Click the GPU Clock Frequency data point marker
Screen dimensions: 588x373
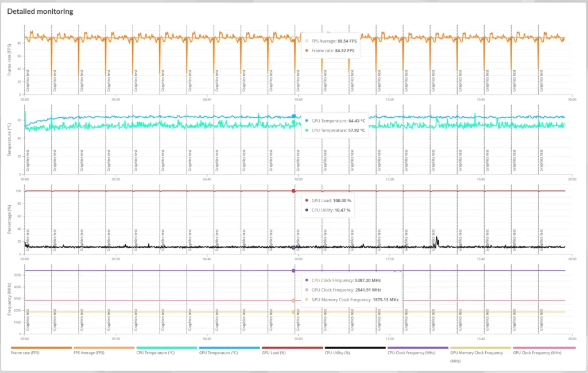(x=293, y=301)
